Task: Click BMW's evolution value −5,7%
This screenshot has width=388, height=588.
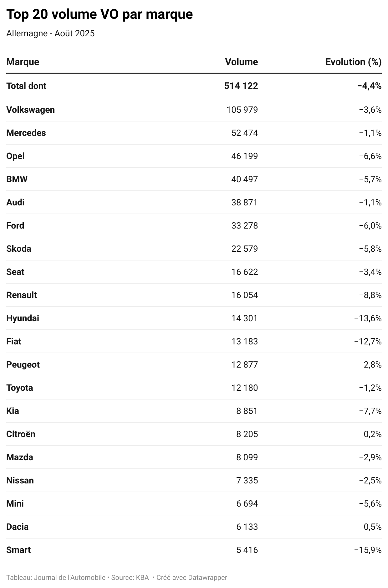Action: (370, 179)
